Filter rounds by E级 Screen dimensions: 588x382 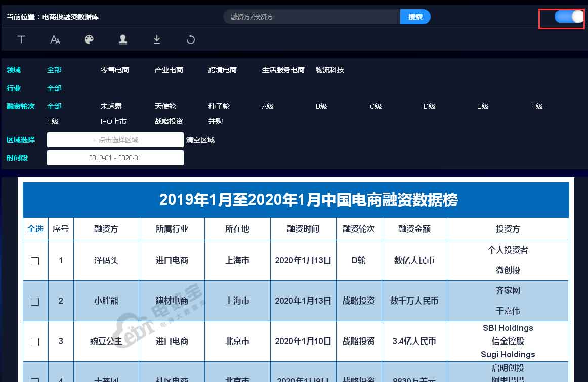point(483,106)
